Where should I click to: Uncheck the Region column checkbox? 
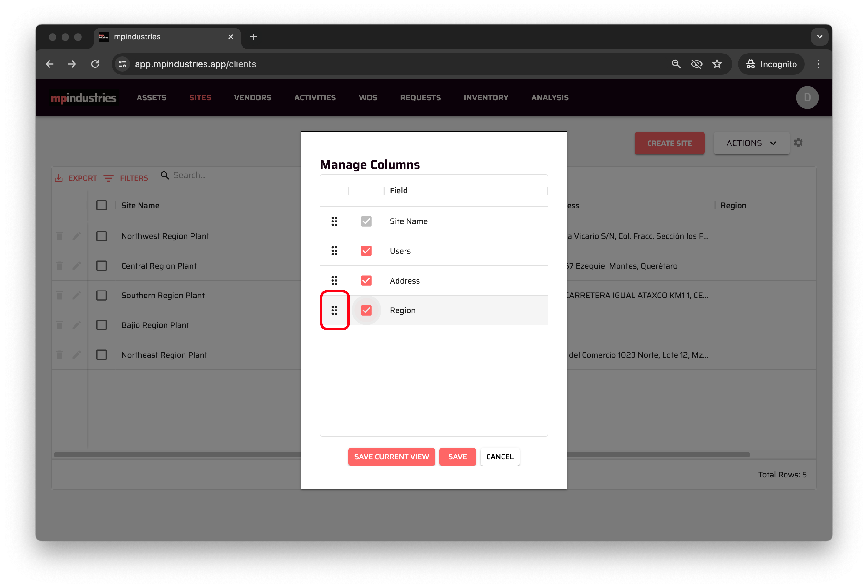pos(366,310)
